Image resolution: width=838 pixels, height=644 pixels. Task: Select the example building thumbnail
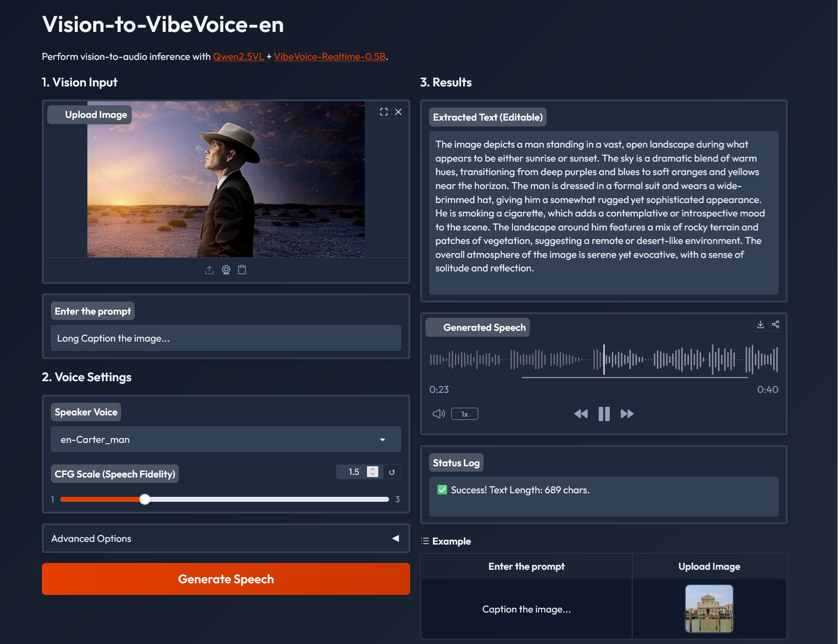[709, 609]
